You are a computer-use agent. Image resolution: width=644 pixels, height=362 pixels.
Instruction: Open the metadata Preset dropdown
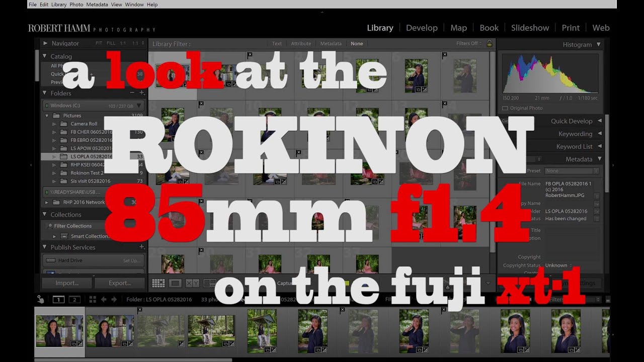[572, 171]
